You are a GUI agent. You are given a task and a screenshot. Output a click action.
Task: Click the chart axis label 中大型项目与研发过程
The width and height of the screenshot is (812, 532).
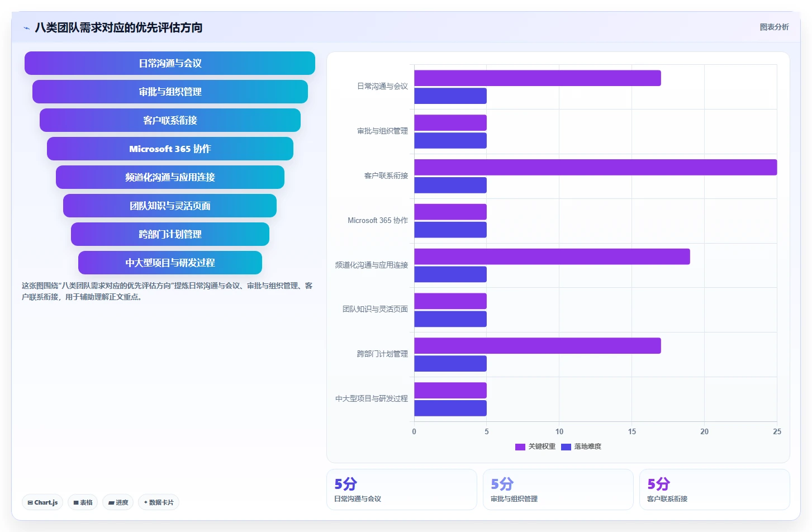pos(372,398)
